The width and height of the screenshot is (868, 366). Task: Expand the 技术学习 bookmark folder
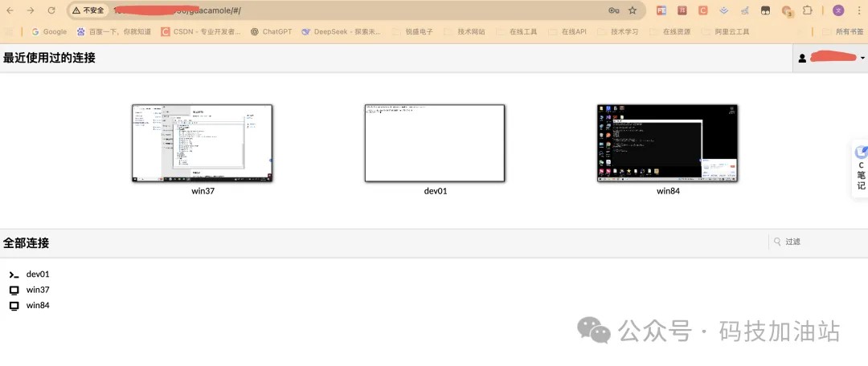tap(617, 31)
